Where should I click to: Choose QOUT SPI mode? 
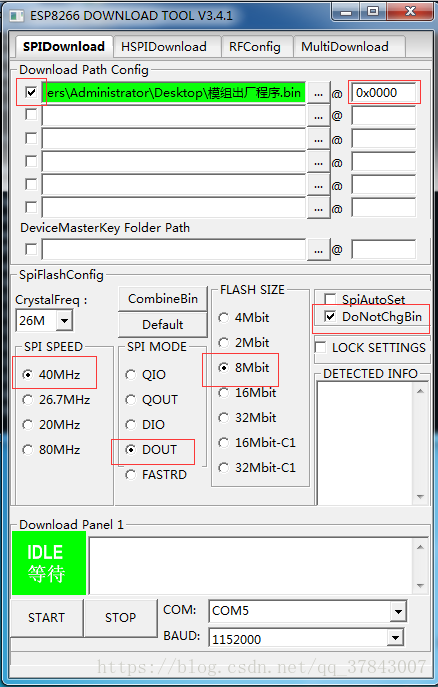click(152, 400)
